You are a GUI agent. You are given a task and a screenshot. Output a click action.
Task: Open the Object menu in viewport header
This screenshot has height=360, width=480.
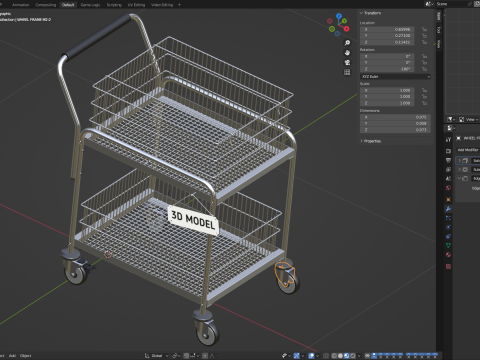click(x=26, y=356)
